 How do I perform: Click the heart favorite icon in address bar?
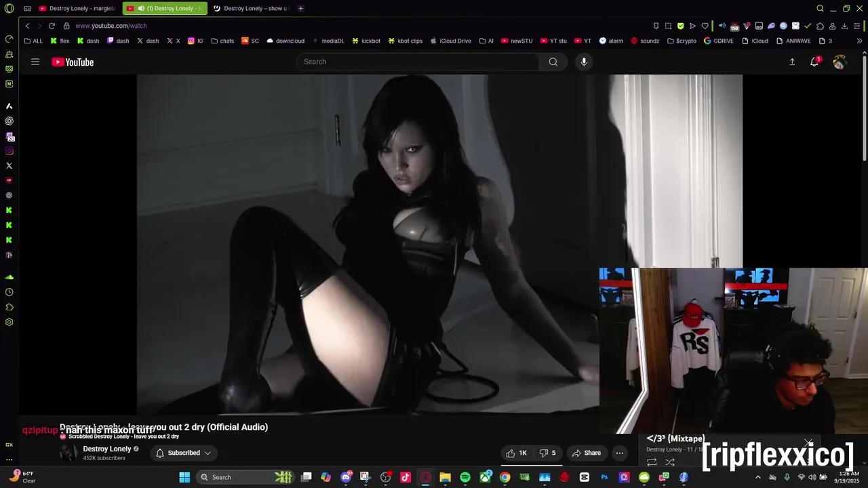point(705,26)
